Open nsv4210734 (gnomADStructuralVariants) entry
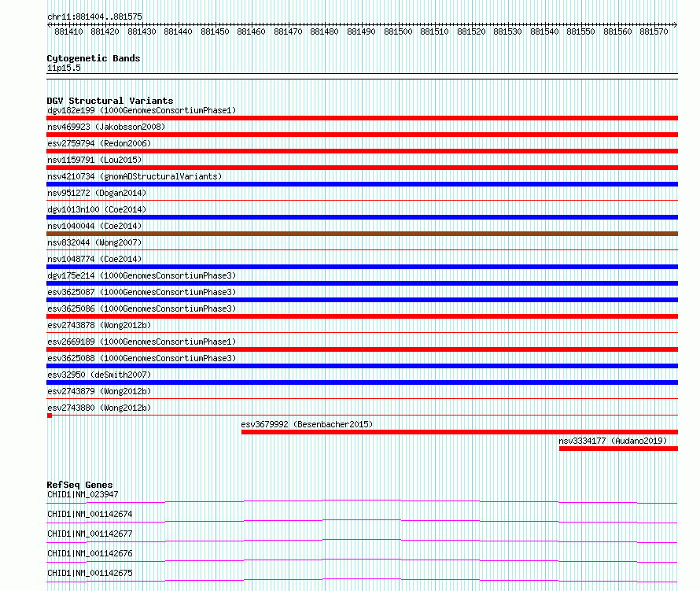The height and width of the screenshot is (591, 700). [x=134, y=176]
